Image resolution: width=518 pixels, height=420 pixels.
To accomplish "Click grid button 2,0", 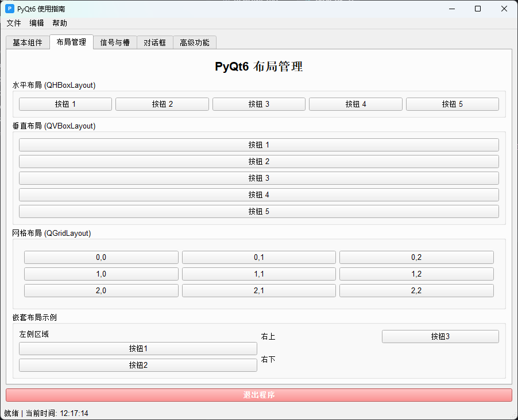I will pyautogui.click(x=101, y=290).
